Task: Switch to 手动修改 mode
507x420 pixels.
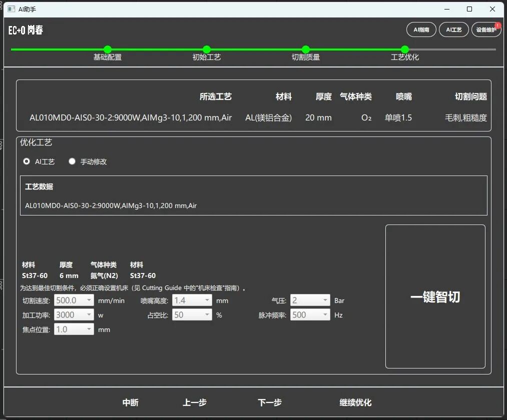Action: (x=72, y=161)
